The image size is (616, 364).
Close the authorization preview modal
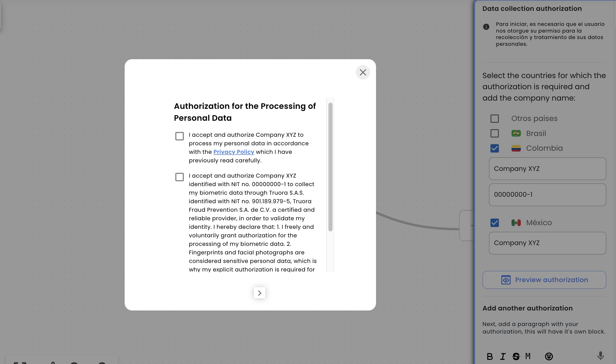pos(363,72)
